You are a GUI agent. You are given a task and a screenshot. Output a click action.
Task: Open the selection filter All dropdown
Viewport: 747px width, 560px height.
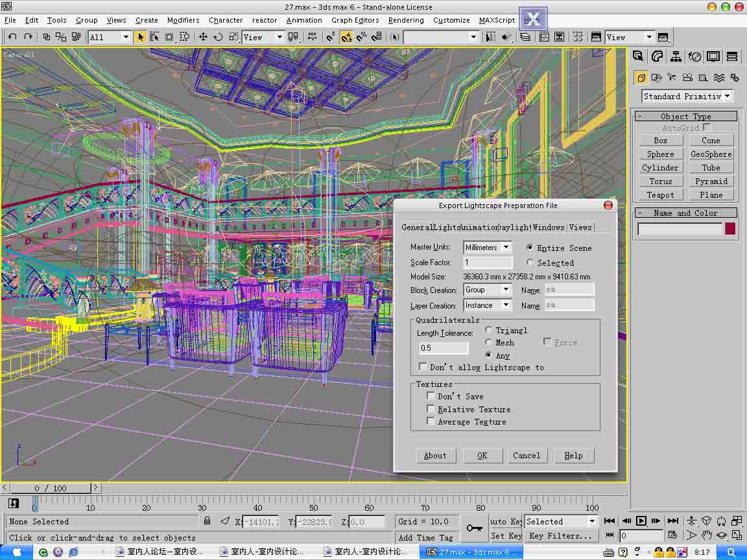[110, 37]
